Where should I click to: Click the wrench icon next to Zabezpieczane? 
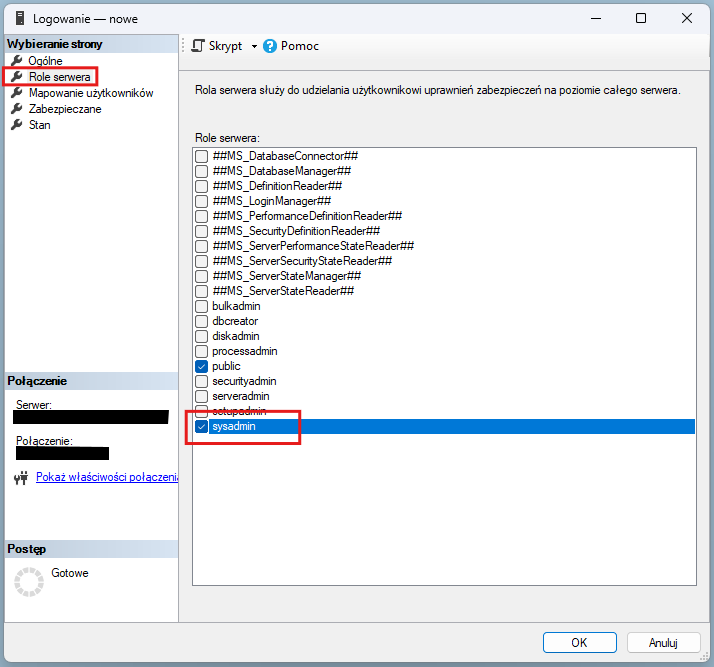coord(16,109)
